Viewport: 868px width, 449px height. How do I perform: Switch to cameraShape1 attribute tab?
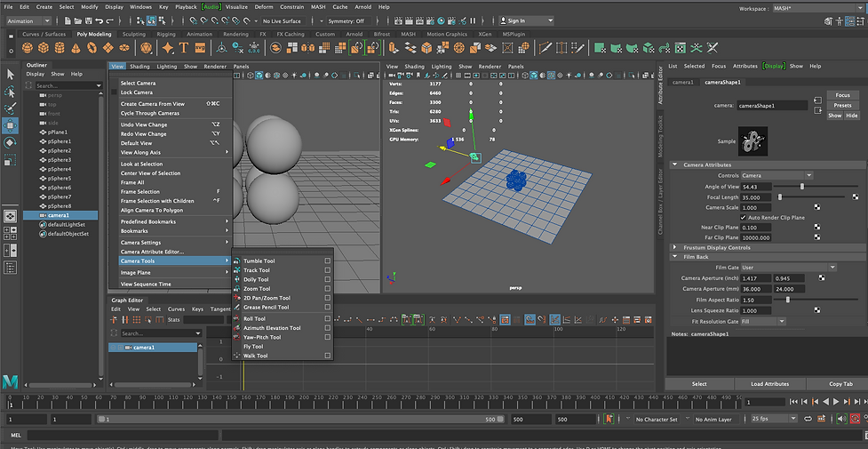click(722, 82)
